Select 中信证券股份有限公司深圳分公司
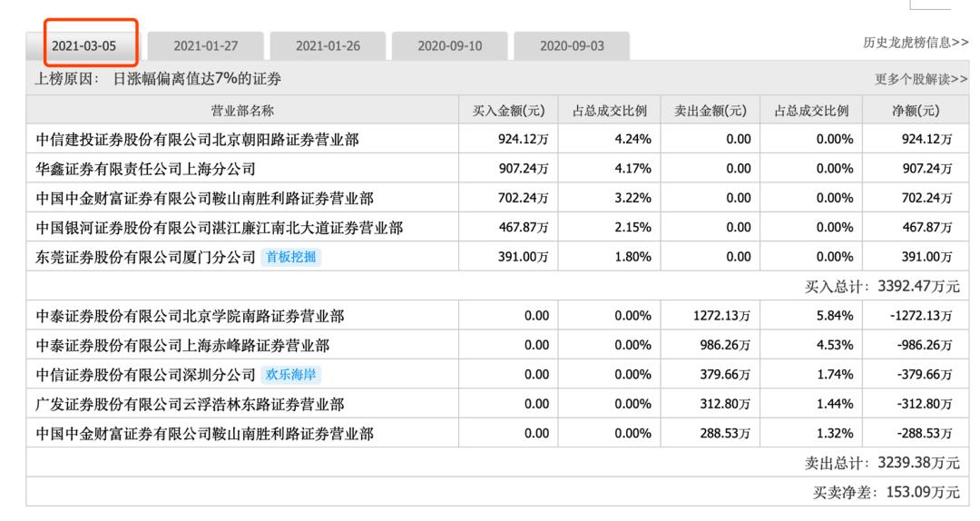The height and width of the screenshot is (521, 980). [145, 374]
